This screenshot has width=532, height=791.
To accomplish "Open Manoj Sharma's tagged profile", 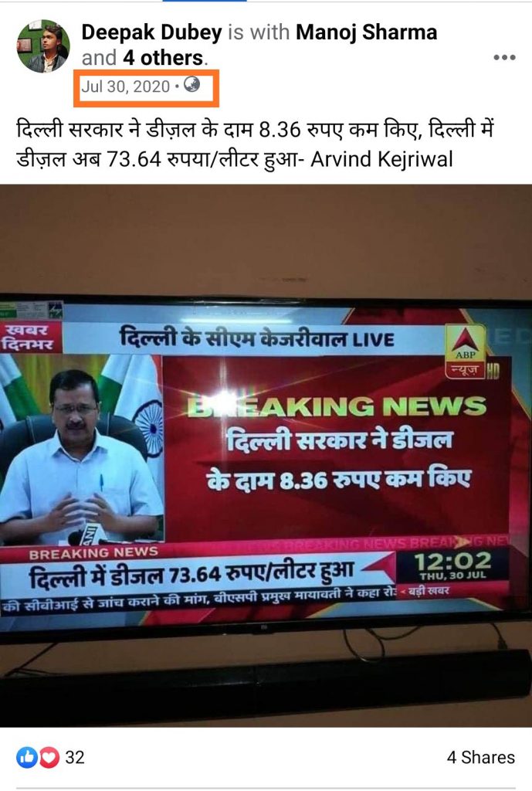I will coord(366,32).
